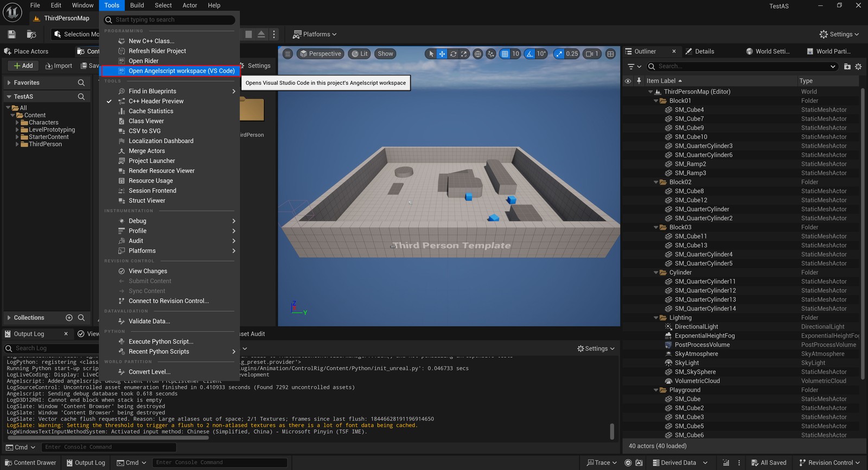This screenshot has height=470, width=868.
Task: Open Outliner filter options dropdown
Action: (x=634, y=66)
